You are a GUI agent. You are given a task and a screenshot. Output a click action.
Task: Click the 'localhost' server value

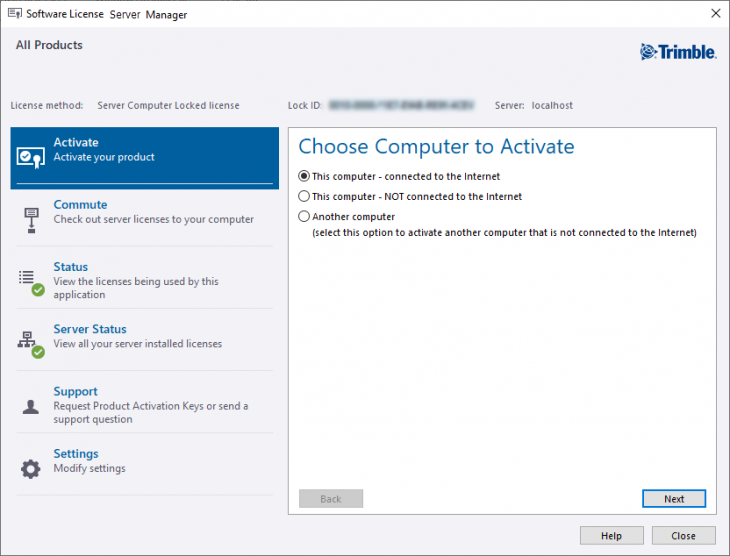coord(552,105)
